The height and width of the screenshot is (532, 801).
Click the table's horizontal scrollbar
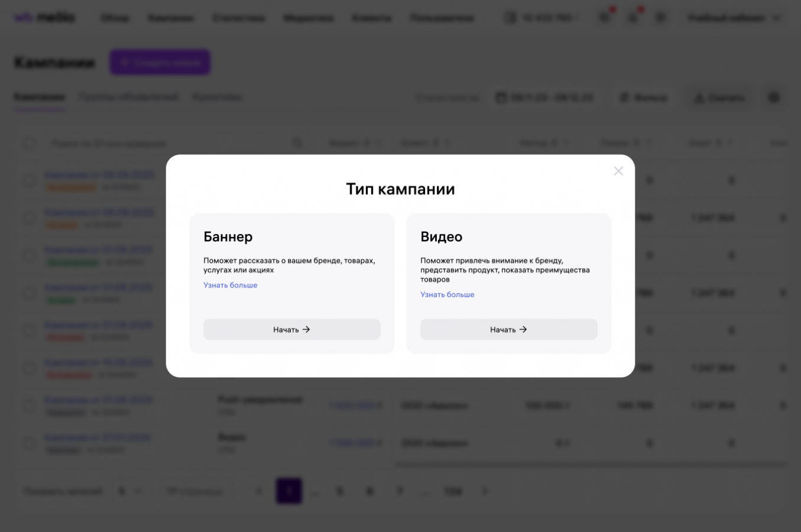(x=590, y=465)
